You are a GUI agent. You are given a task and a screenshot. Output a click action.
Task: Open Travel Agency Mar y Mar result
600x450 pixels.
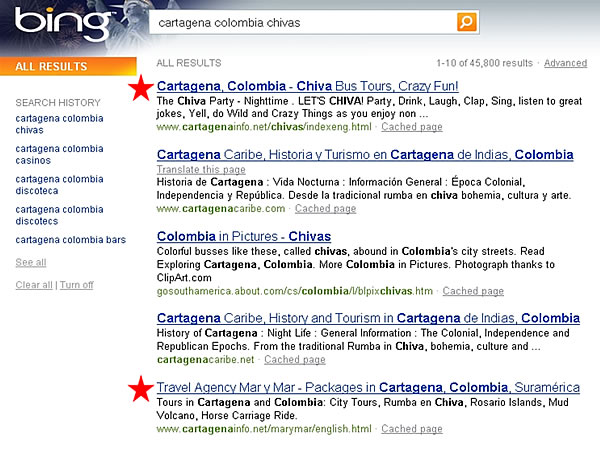point(368,386)
